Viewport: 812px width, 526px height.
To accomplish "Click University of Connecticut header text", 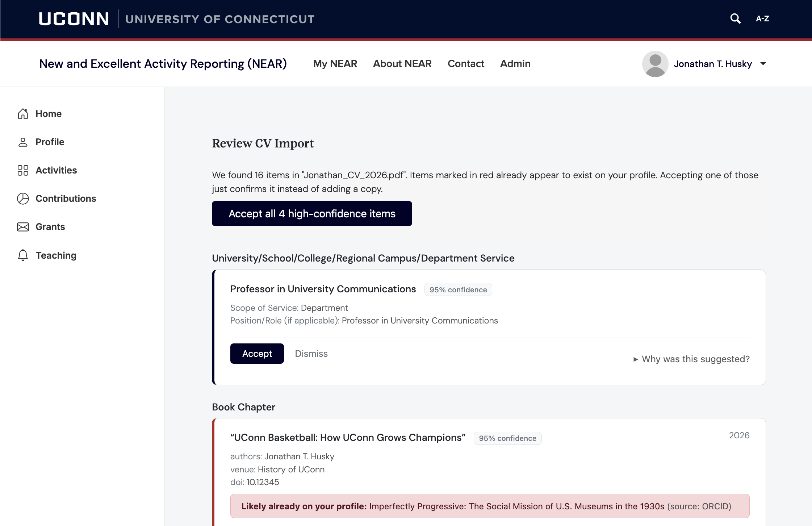I will coord(220,19).
